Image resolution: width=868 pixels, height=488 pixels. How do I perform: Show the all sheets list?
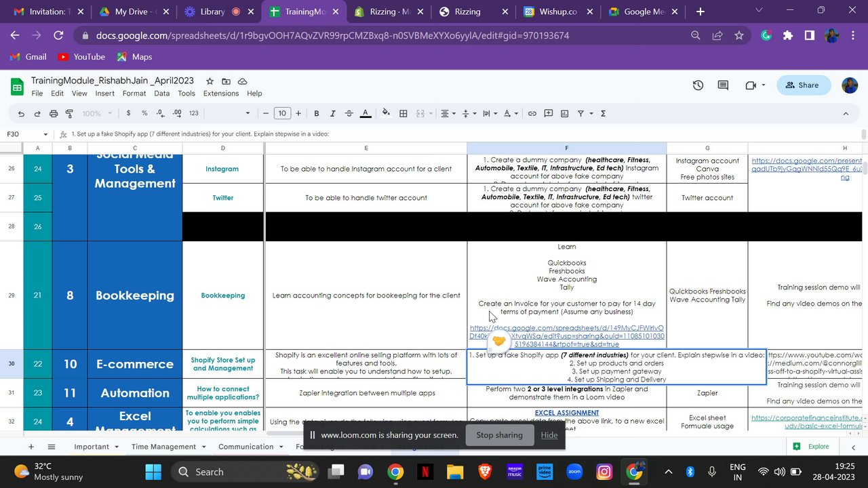52,447
